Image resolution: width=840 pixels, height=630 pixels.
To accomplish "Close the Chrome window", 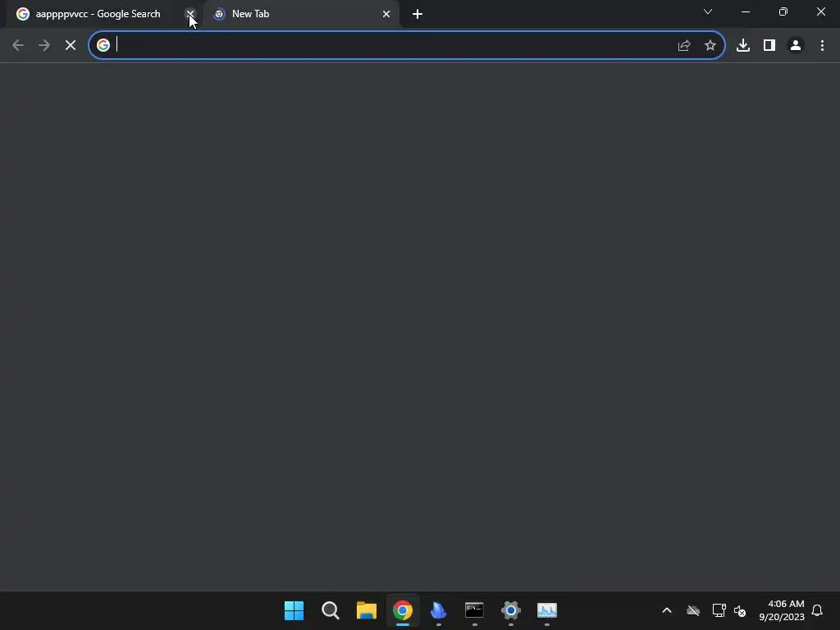I will (x=820, y=11).
